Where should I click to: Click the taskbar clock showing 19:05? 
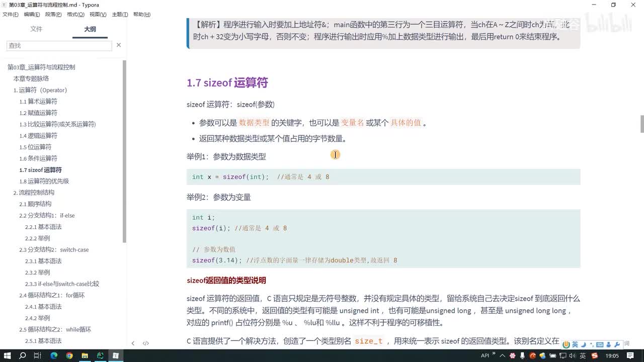tap(612, 355)
